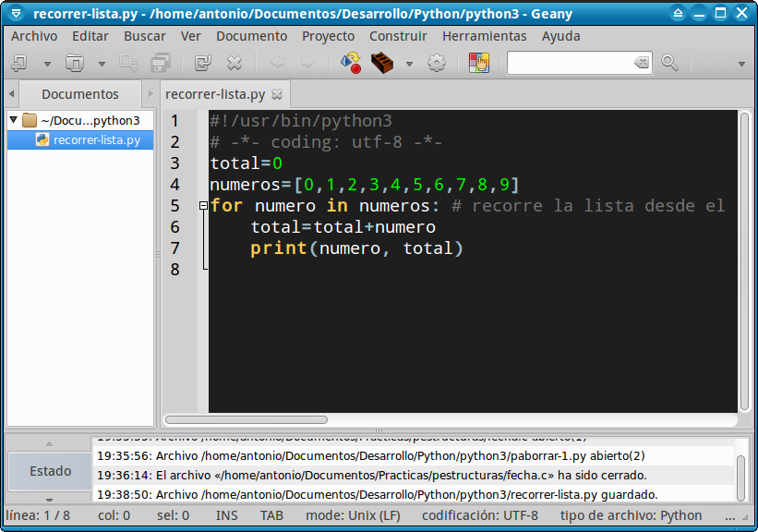Click the log entry about fecha.c cerrado
758x532 pixels.
tap(372, 476)
